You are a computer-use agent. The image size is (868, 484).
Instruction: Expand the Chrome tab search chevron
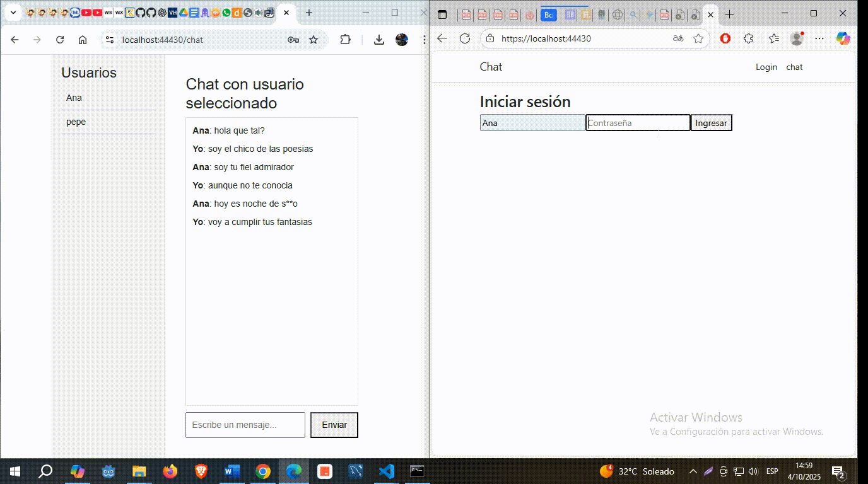13,13
